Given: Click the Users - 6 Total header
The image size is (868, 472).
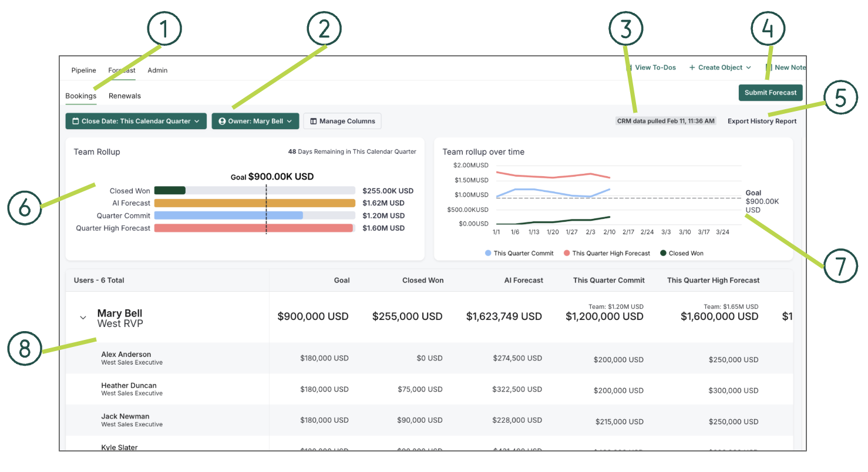Looking at the screenshot, I should (99, 280).
